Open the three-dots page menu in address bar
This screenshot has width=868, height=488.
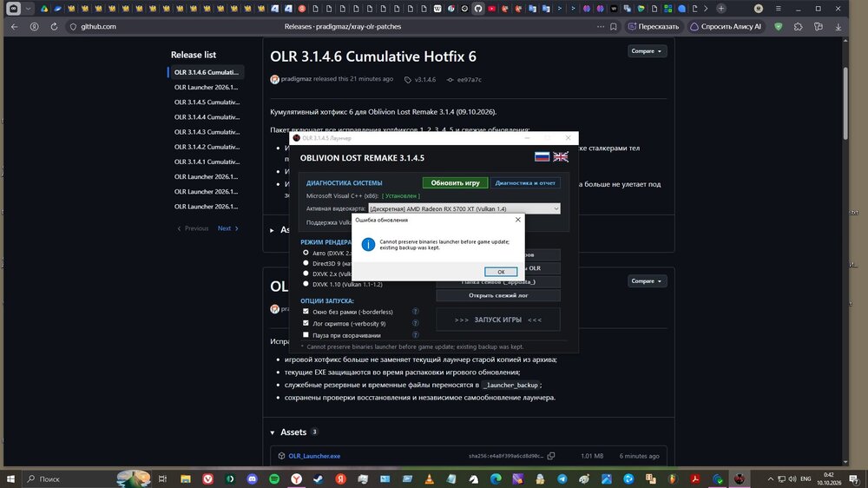(x=601, y=27)
